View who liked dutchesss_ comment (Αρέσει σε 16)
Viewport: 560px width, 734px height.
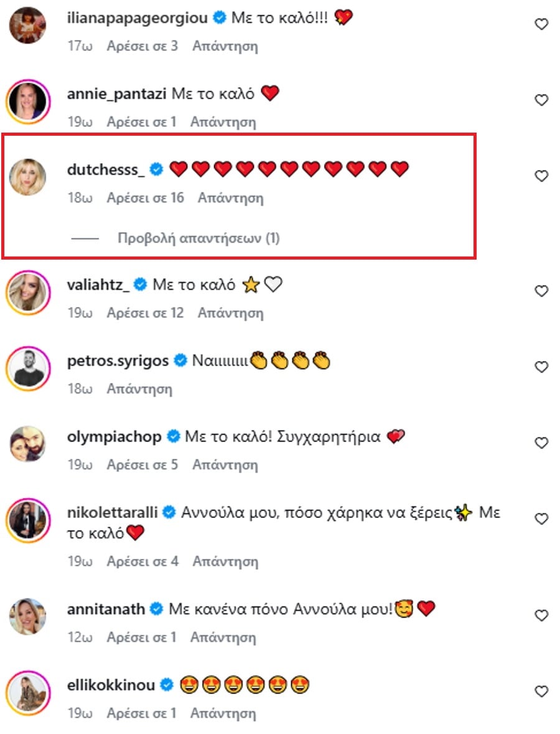146,199
